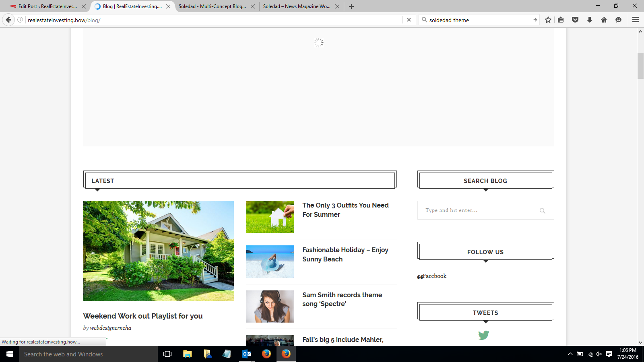Click the browser search box
The width and height of the screenshot is (644, 362).
point(479,20)
